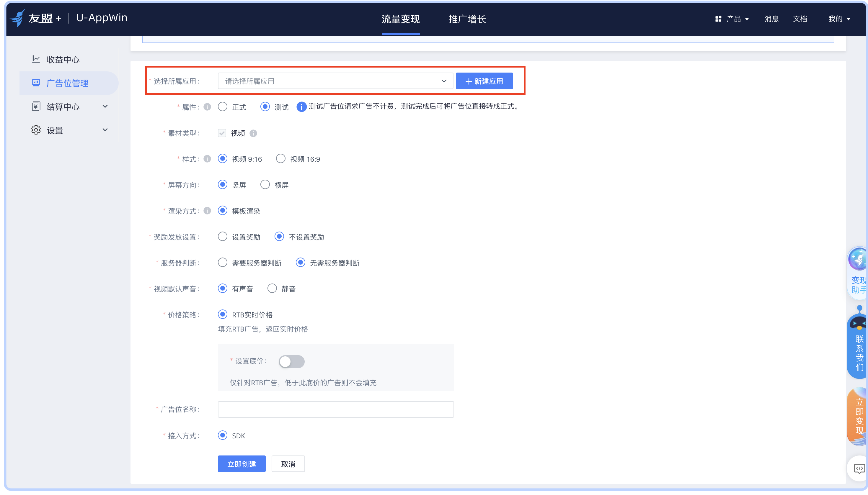The width and height of the screenshot is (868, 495).
Task: Click the 收益中心 chart icon
Action: pos(36,59)
